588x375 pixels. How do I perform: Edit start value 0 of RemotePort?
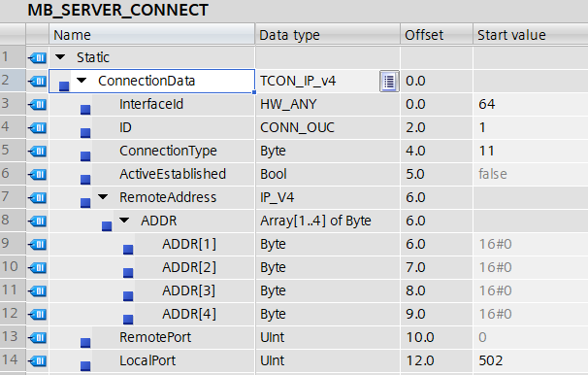(531, 337)
